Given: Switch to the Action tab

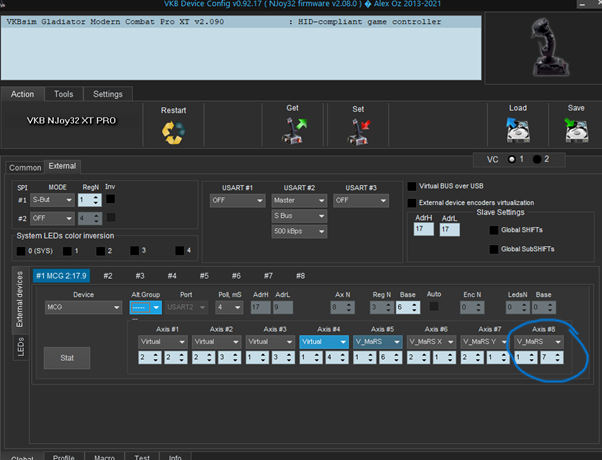Looking at the screenshot, I should (22, 94).
